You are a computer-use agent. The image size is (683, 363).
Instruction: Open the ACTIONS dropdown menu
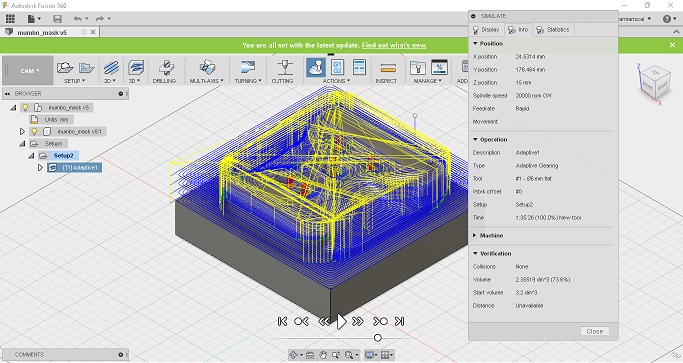(337, 81)
